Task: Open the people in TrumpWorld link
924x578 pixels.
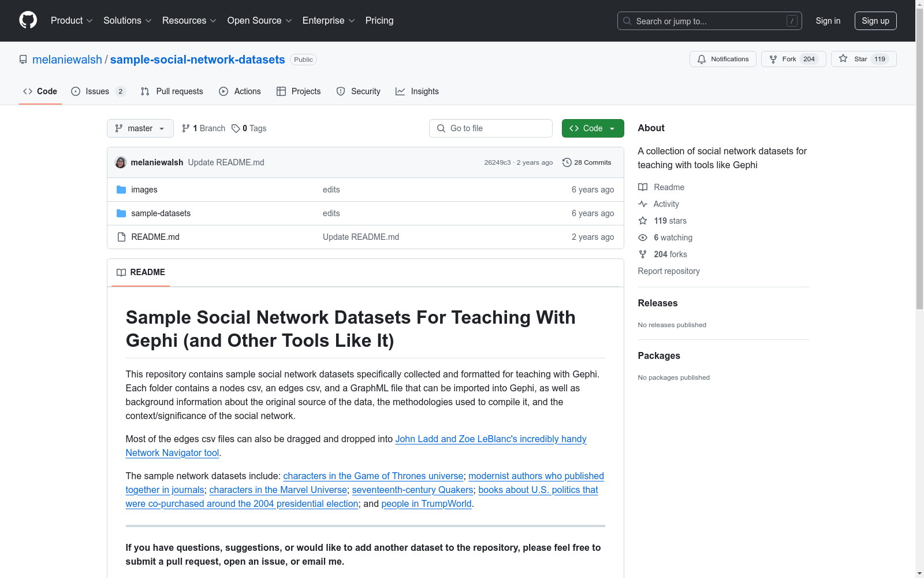Action: [427, 504]
